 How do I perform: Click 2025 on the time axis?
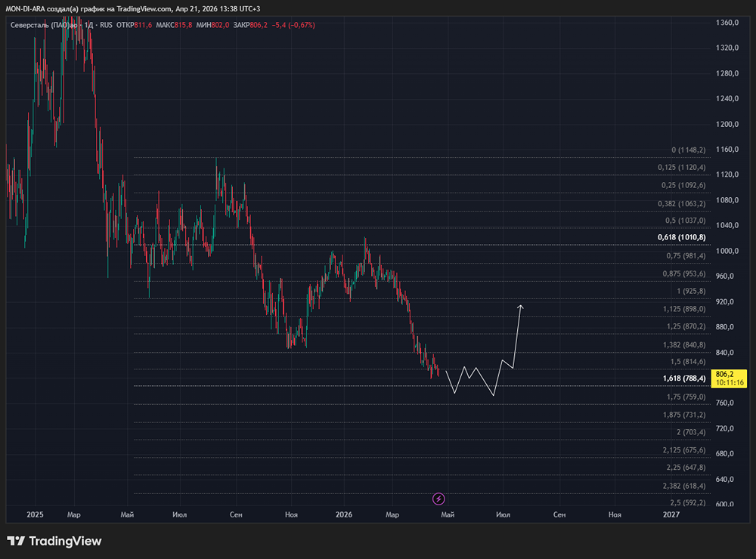tap(36, 514)
